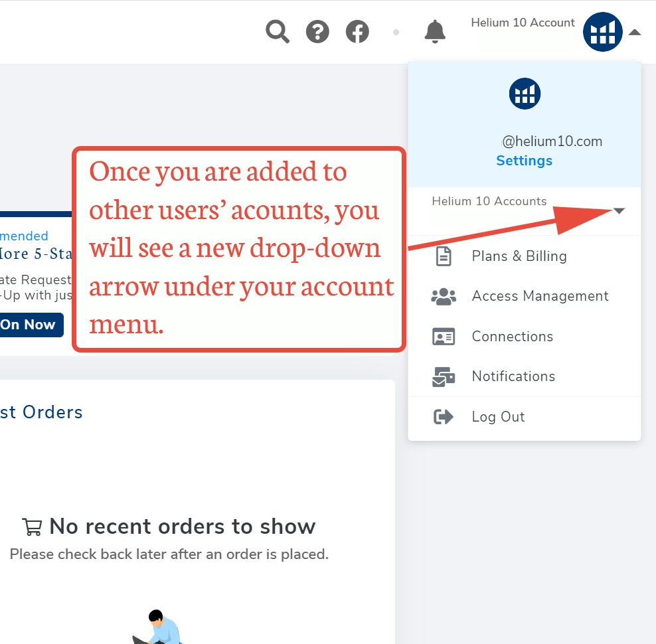The height and width of the screenshot is (644, 656).
Task: Open the Settings link
Action: pos(525,161)
